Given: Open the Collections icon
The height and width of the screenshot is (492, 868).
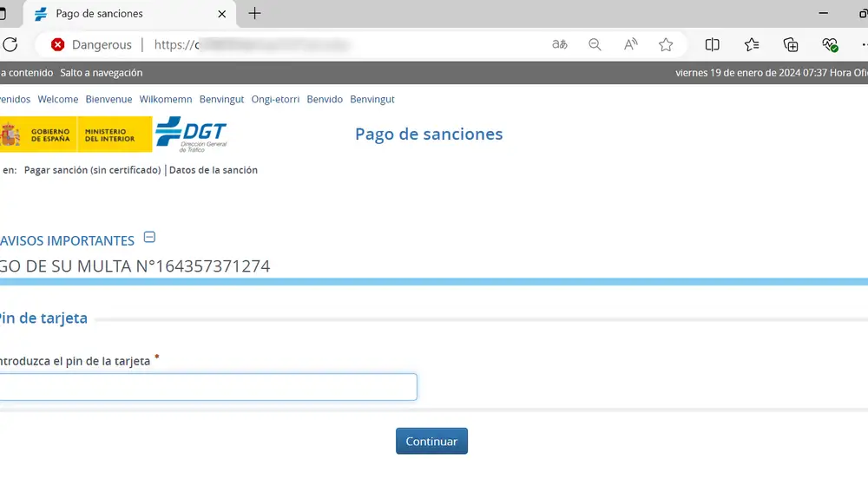Looking at the screenshot, I should click(x=791, y=44).
